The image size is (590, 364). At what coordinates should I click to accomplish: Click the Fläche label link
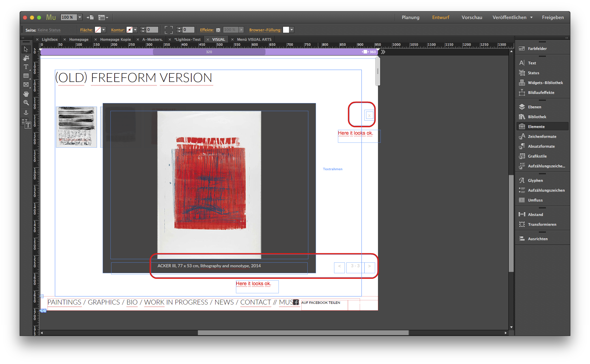[86, 30]
